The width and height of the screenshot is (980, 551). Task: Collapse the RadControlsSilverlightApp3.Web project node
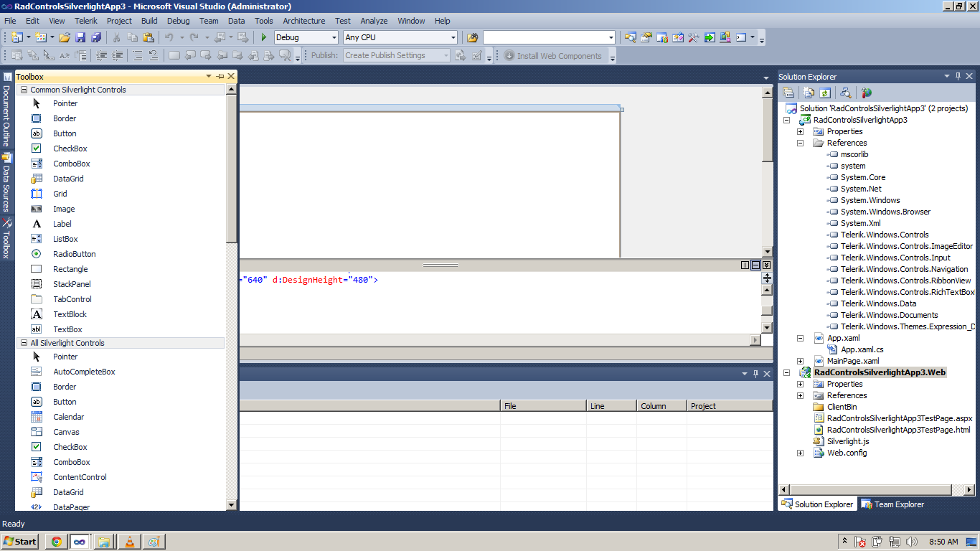click(x=787, y=372)
